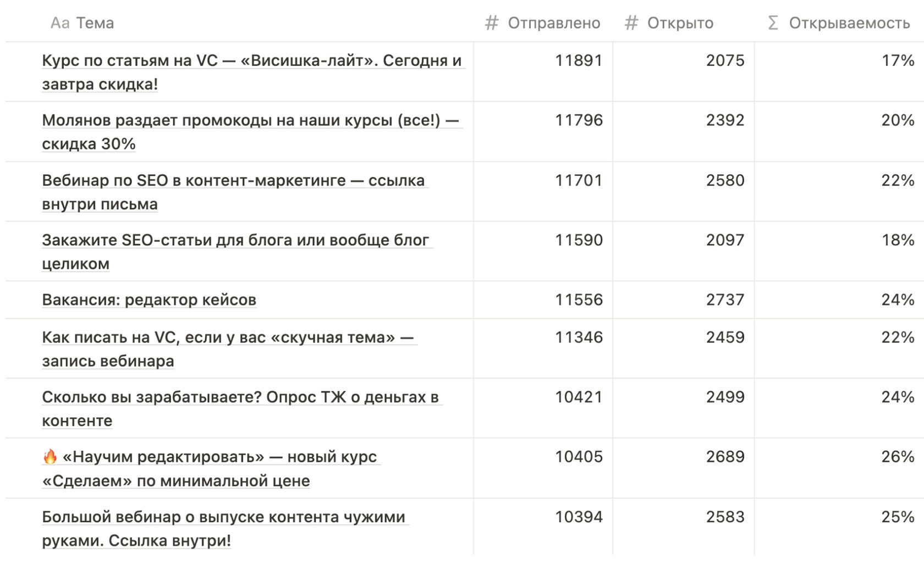Screen dimensions: 924x564
Task: Select the opened count cell 2737
Action: [683, 300]
